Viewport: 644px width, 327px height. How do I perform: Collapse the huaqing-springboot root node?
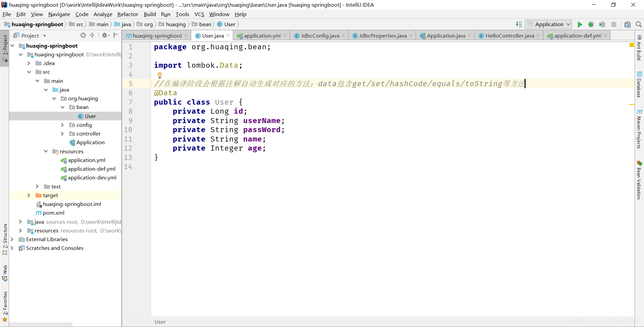[x=12, y=46]
